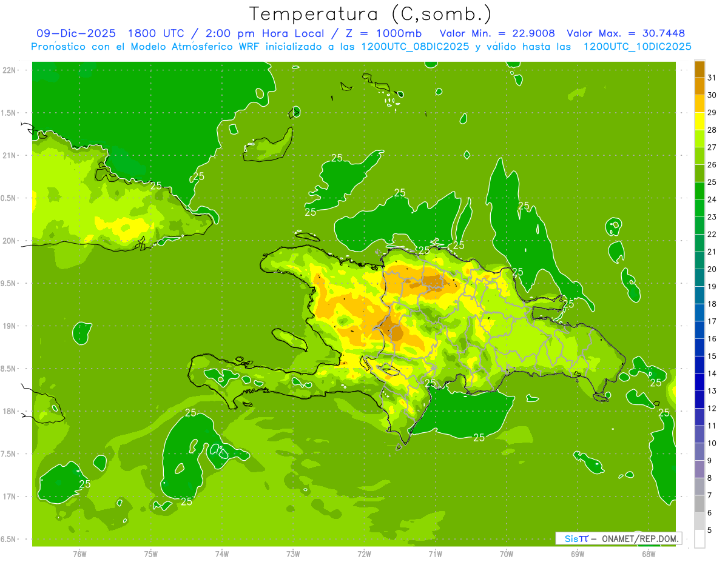Click the yellow swatch between 28 and 29
728x562 pixels.
click(699, 121)
